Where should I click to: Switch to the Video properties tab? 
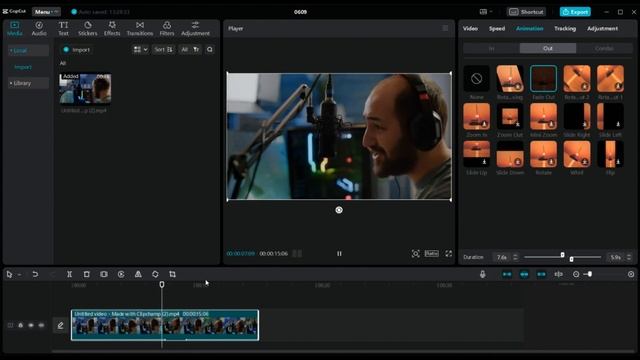click(470, 29)
